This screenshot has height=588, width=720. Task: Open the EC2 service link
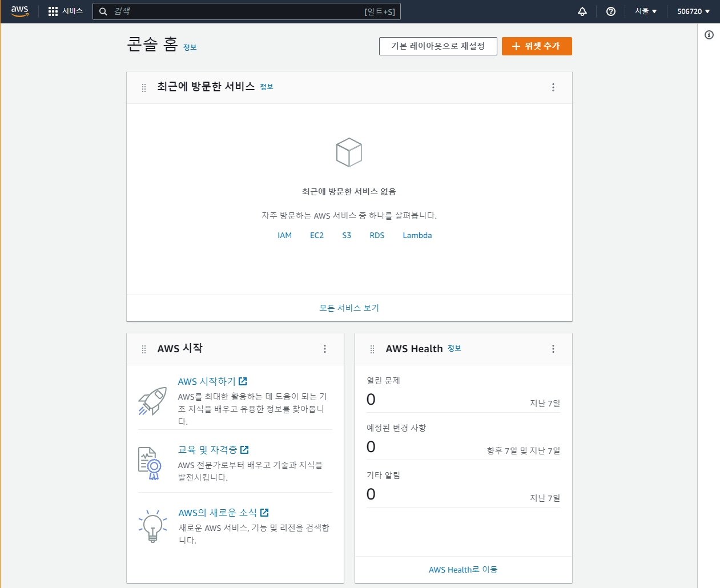pyautogui.click(x=317, y=235)
